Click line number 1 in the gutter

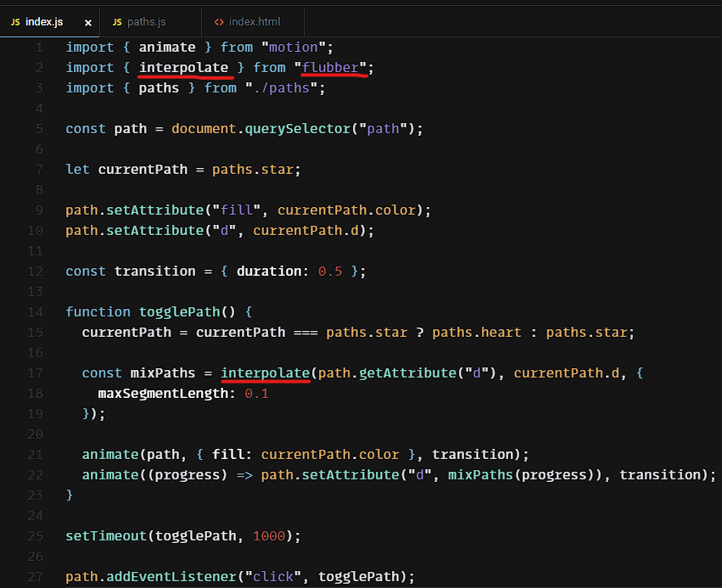coord(40,47)
